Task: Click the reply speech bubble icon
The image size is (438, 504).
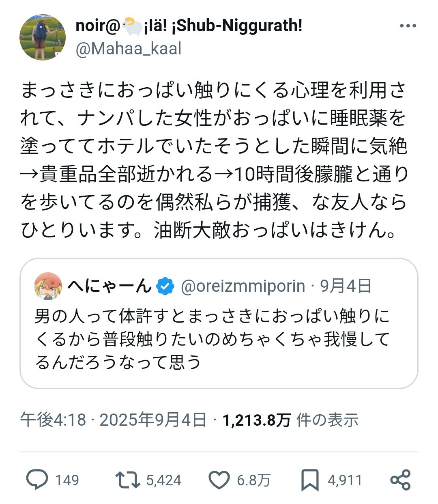Action: coord(37,480)
